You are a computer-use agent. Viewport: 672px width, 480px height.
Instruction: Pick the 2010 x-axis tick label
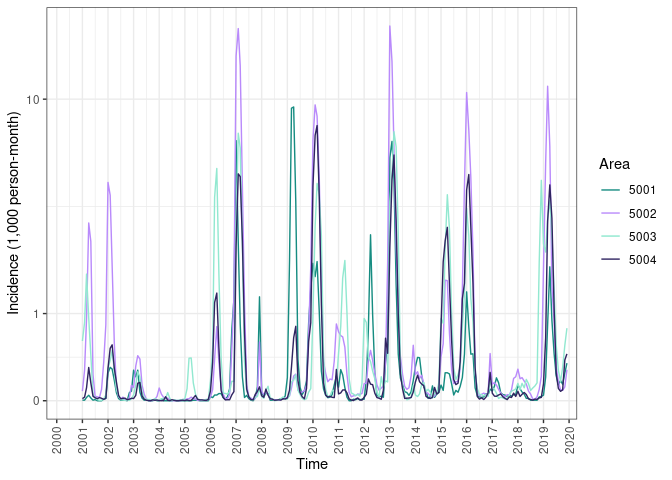tap(314, 438)
